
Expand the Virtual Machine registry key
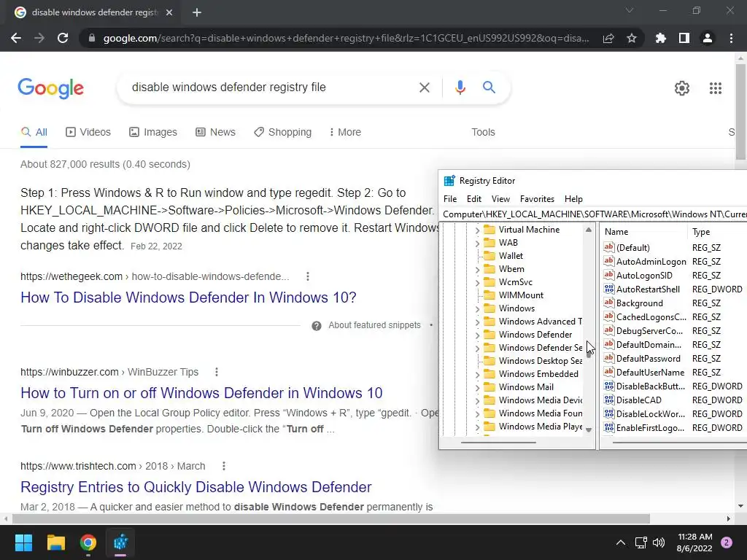tap(477, 230)
